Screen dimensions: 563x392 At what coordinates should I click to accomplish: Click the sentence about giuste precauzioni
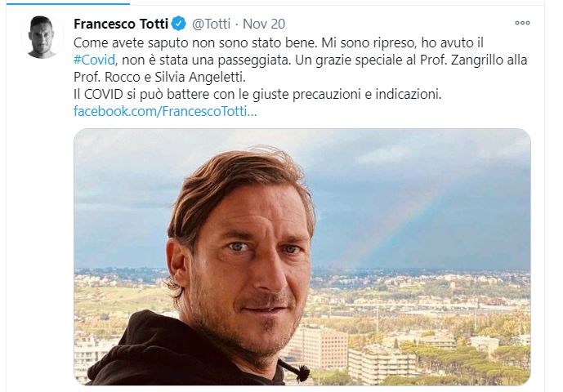tap(257, 95)
